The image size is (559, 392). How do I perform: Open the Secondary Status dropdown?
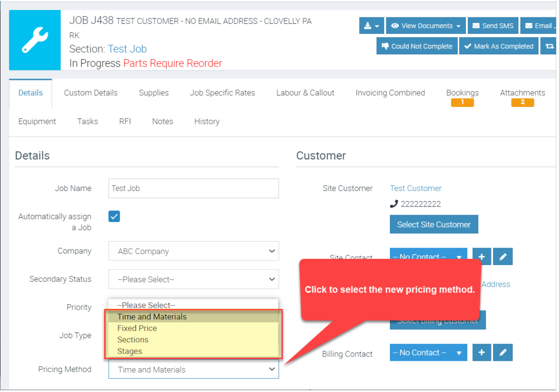(x=193, y=279)
